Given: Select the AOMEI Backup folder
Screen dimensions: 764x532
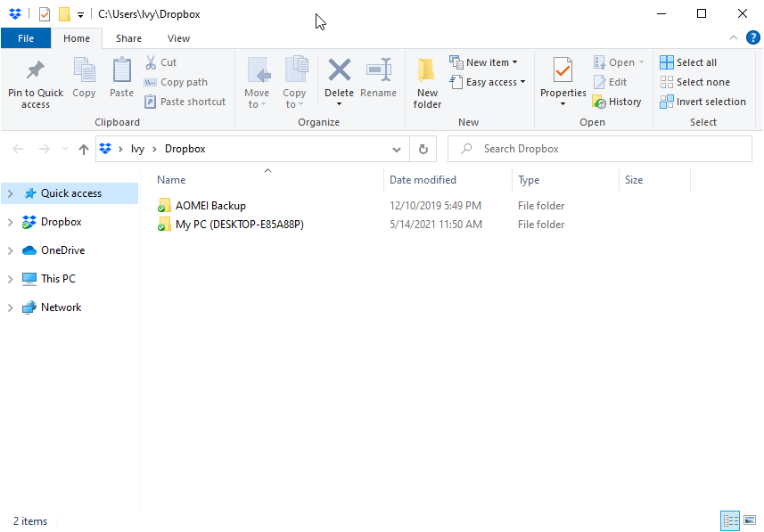Looking at the screenshot, I should pos(210,206).
